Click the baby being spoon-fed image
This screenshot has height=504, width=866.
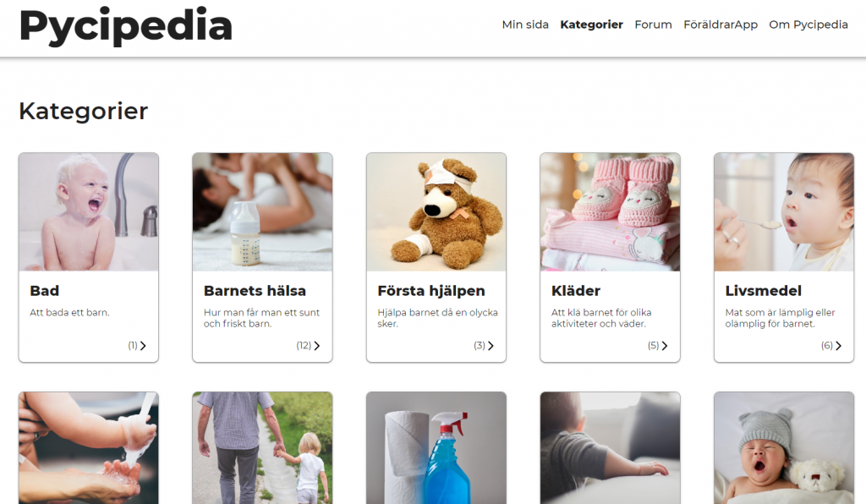pyautogui.click(x=784, y=212)
